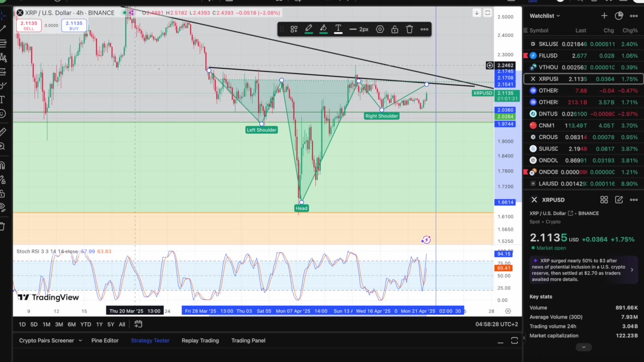
Task: Click crosshair plus icon on price scale
Action: pos(490,65)
